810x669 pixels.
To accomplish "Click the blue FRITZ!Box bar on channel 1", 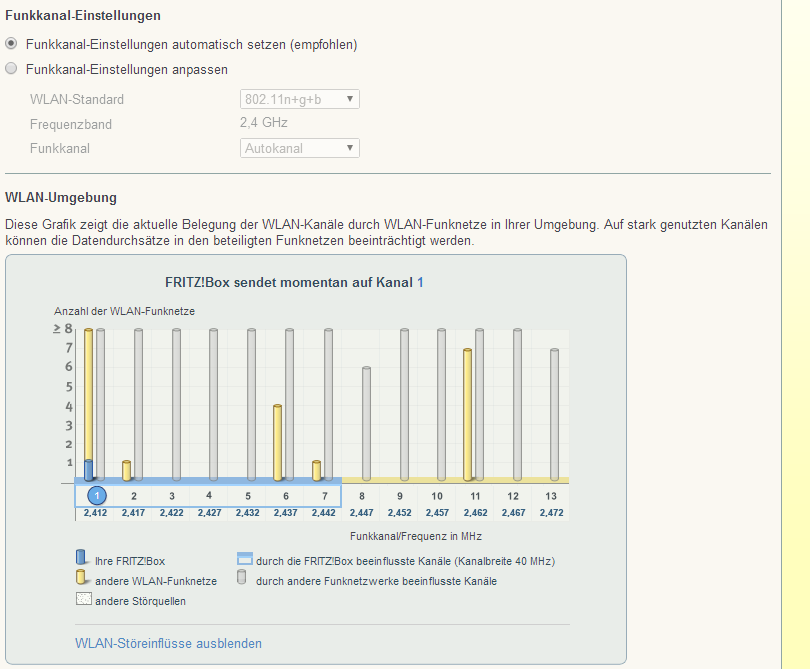I will point(88,470).
